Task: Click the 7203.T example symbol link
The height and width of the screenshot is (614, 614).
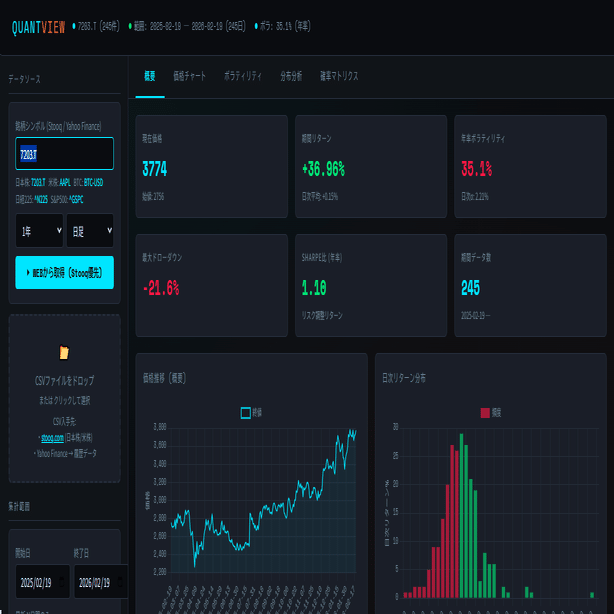Action: pyautogui.click(x=38, y=182)
